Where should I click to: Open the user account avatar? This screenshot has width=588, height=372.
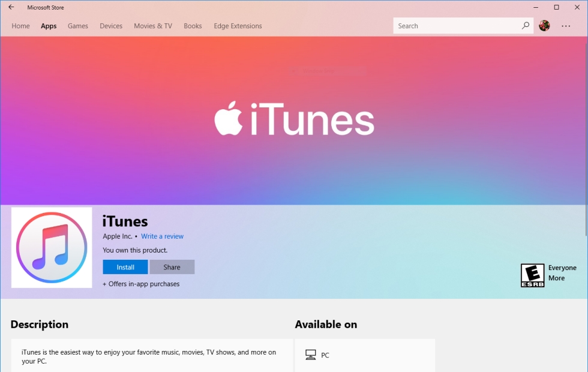(544, 25)
